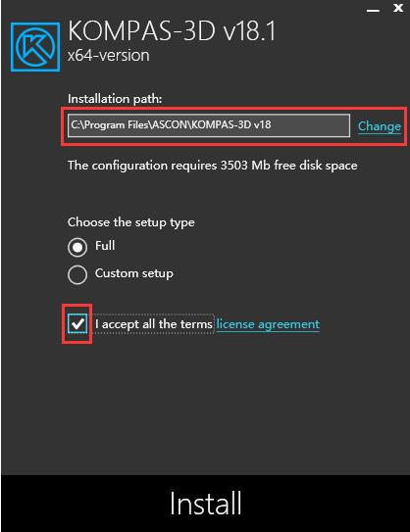Click the x64-version subtitle text
The height and width of the screenshot is (532, 410).
[108, 56]
